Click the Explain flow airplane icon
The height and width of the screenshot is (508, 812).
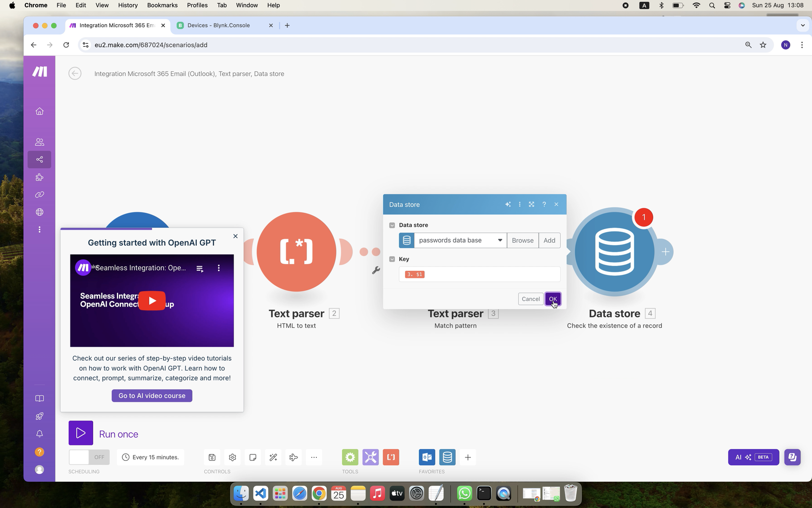(293, 457)
